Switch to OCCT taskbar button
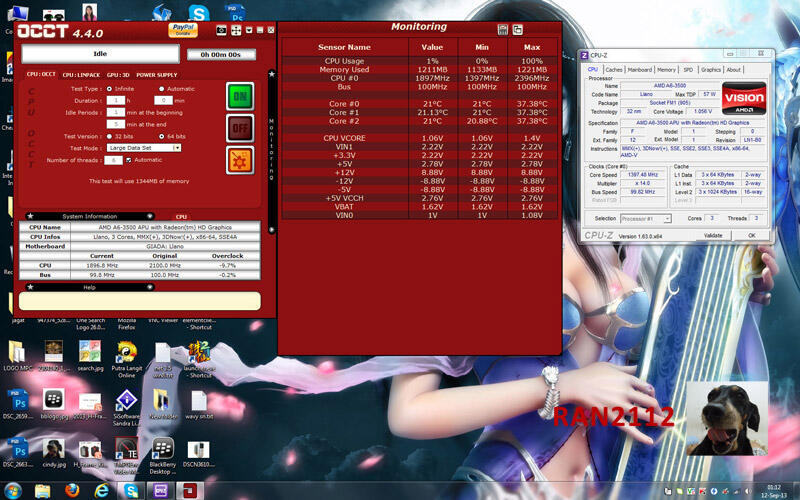Image resolution: width=800 pixels, height=500 pixels. [x=190, y=491]
